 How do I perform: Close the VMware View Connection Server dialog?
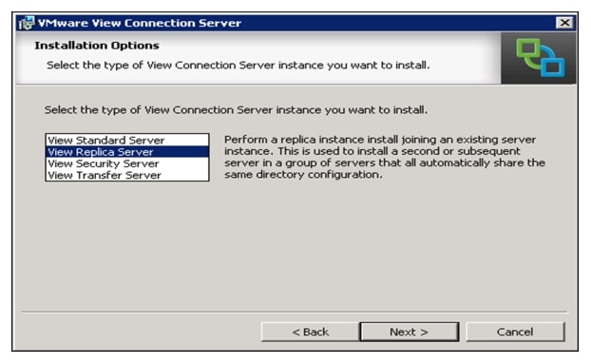tap(564, 23)
